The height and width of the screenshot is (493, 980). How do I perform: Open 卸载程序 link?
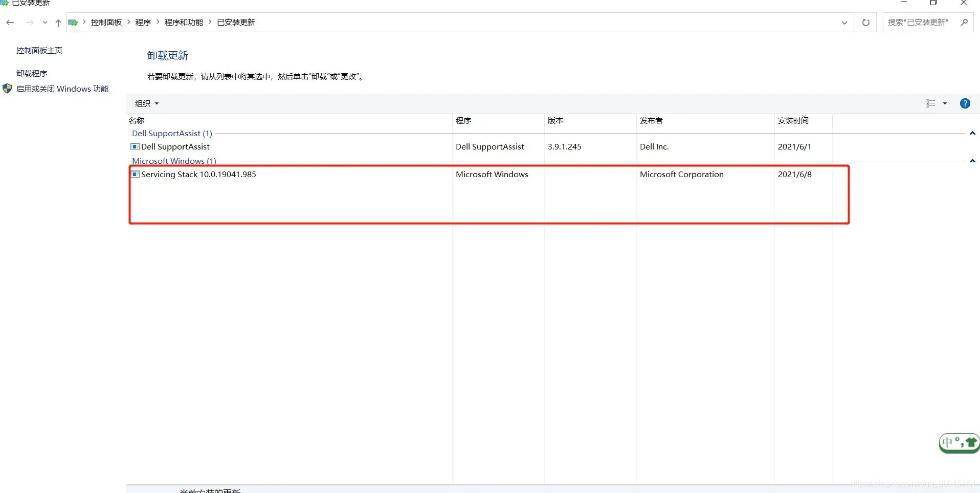point(32,74)
